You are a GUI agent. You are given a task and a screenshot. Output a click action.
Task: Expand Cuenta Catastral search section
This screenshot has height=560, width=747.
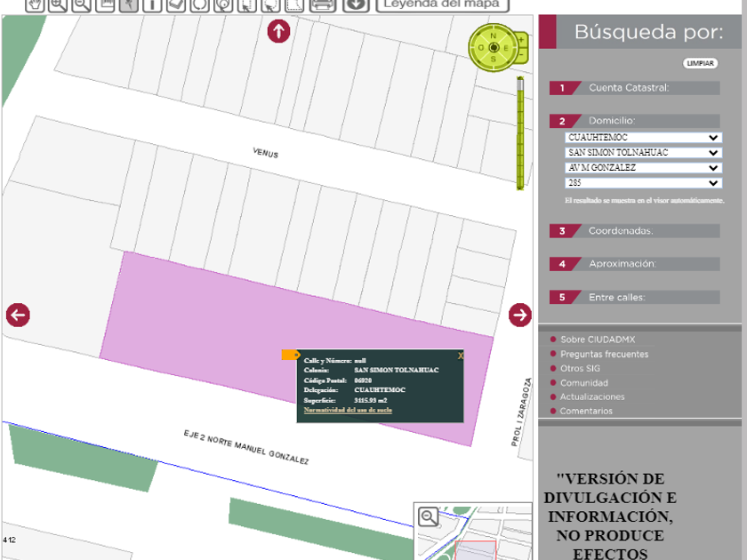(x=635, y=88)
